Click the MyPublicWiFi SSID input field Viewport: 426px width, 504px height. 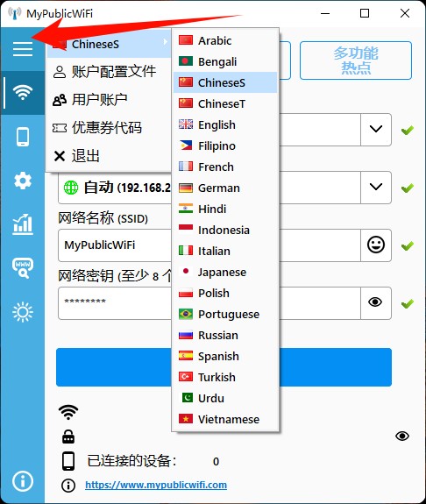point(209,245)
